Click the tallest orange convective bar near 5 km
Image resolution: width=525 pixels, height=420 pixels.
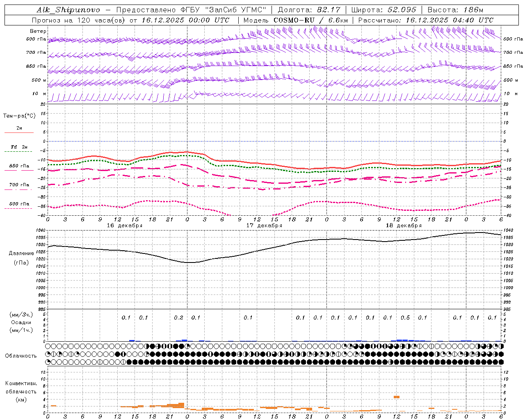point(397,397)
